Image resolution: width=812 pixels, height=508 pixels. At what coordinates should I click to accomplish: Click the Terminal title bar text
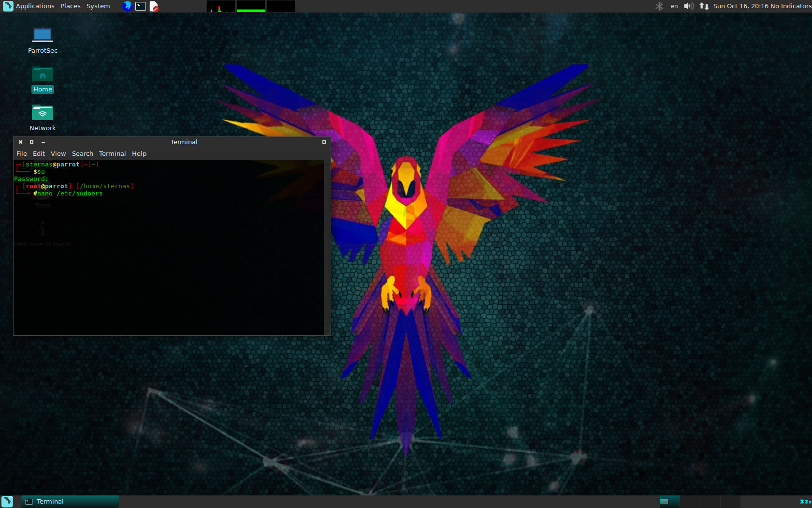184,142
